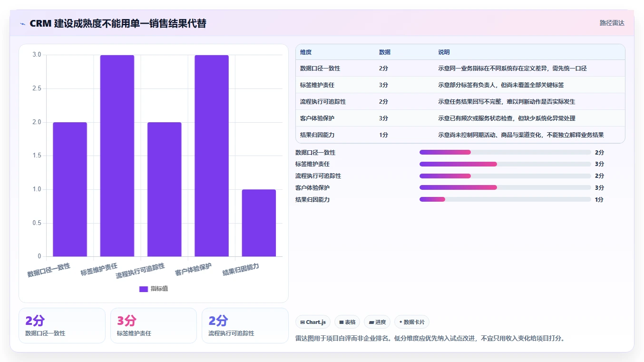Click the description starting 示意任务结果回写不完整
The height and width of the screenshot is (362, 644).
507,102
